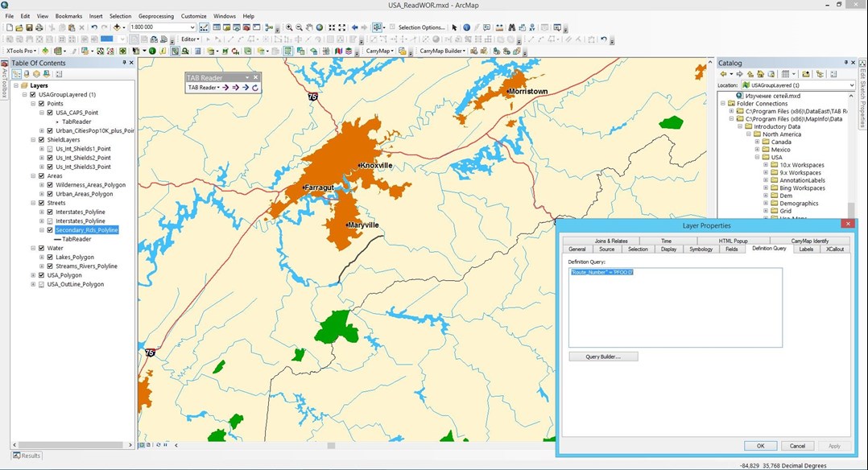868x470 pixels.
Task: Open the Joins & Relates tab
Action: pos(611,241)
